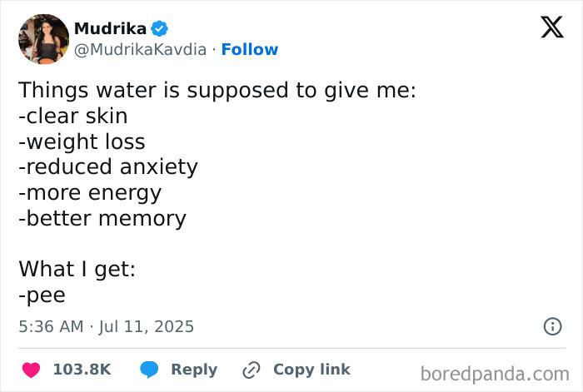
Task: Like the tweet with the pink heart icon
Action: [32, 370]
